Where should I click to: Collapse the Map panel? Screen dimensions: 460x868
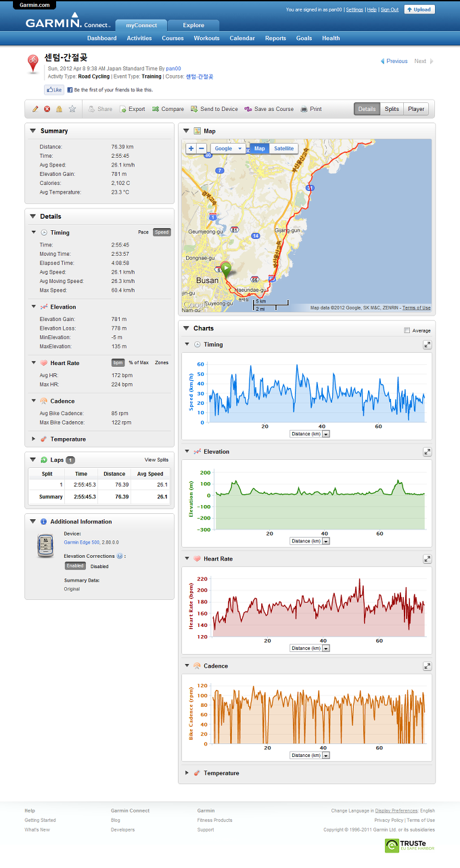[x=186, y=131]
